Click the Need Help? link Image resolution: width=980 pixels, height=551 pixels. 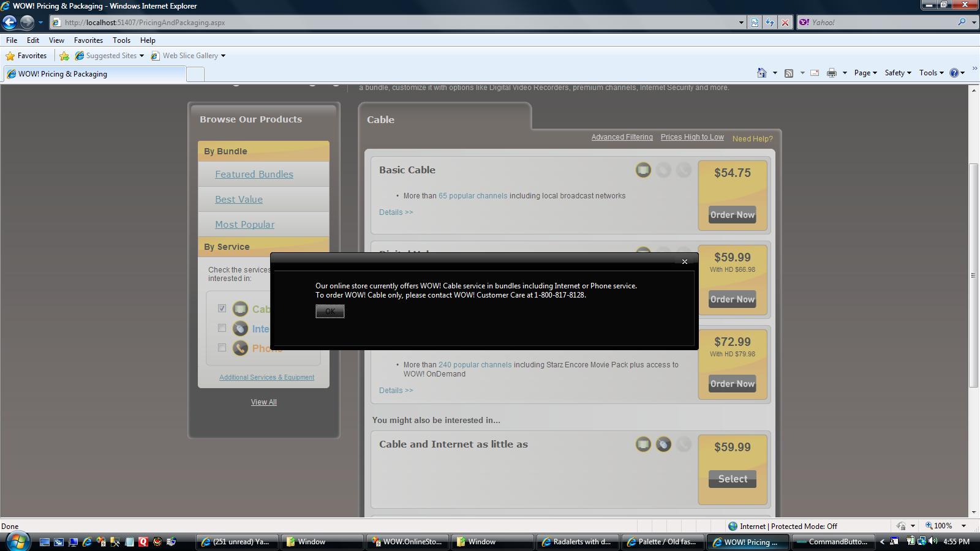753,139
